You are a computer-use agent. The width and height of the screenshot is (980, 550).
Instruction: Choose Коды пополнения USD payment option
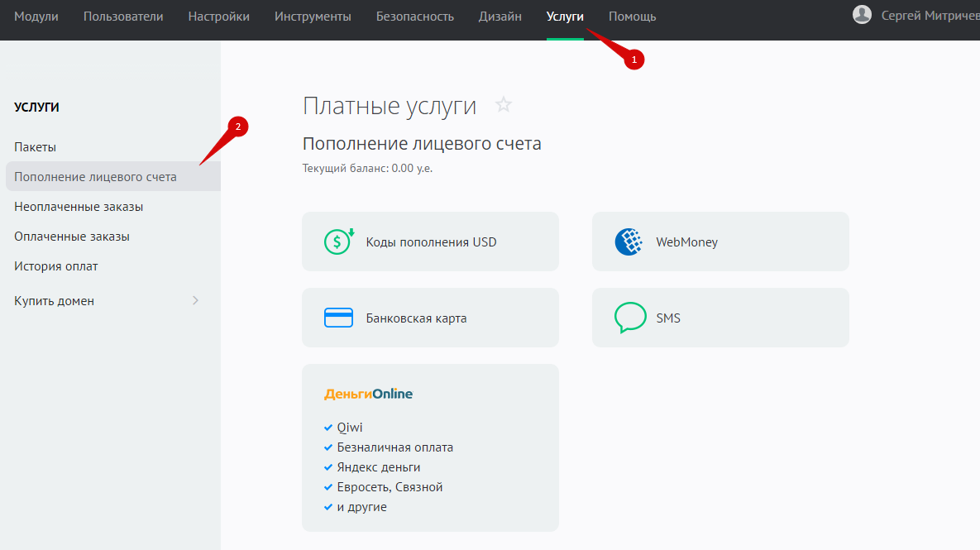tap(431, 242)
